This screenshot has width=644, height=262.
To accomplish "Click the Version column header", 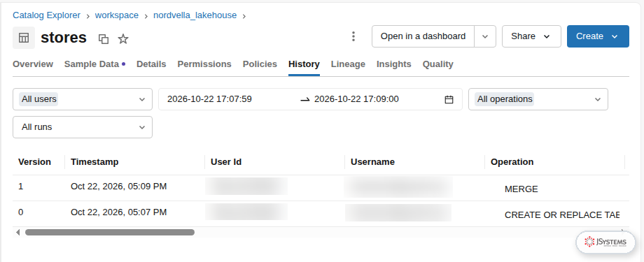I will pyautogui.click(x=34, y=162).
